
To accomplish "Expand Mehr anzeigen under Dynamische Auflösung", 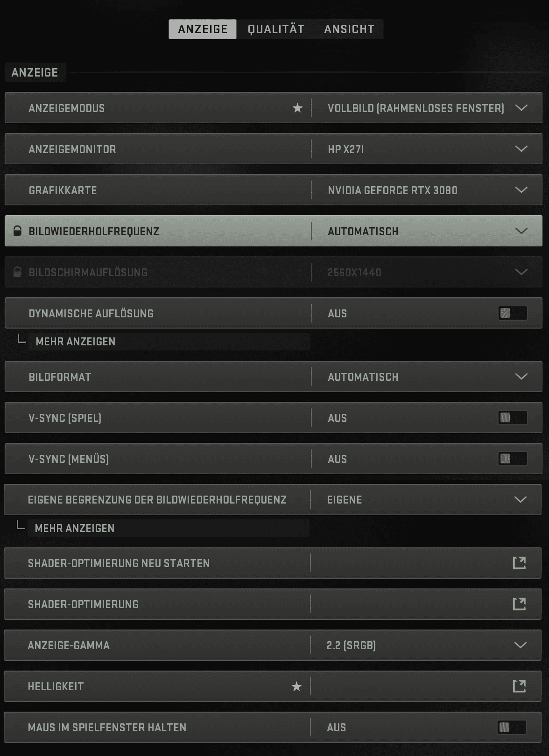I will tap(76, 342).
